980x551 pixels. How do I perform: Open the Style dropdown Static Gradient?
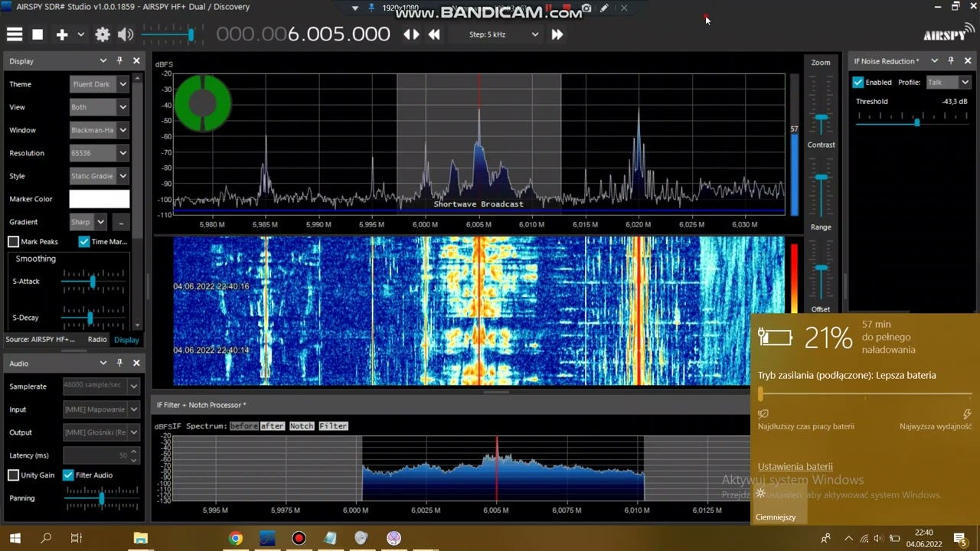pyautogui.click(x=99, y=176)
